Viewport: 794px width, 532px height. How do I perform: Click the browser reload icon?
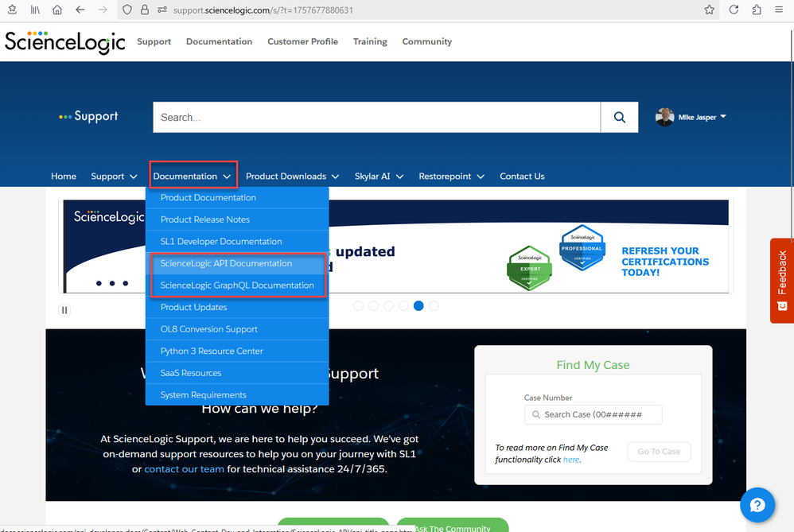tap(734, 10)
